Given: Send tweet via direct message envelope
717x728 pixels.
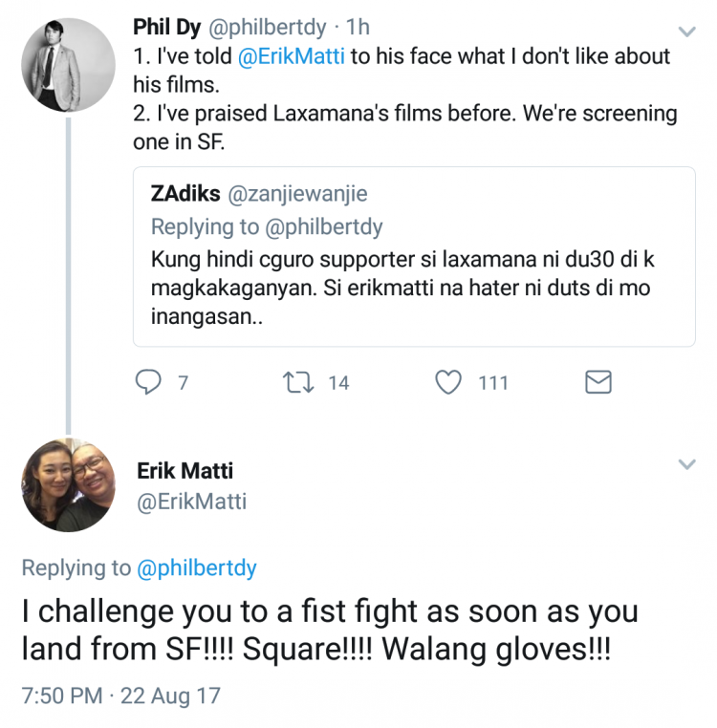Looking at the screenshot, I should tap(597, 383).
